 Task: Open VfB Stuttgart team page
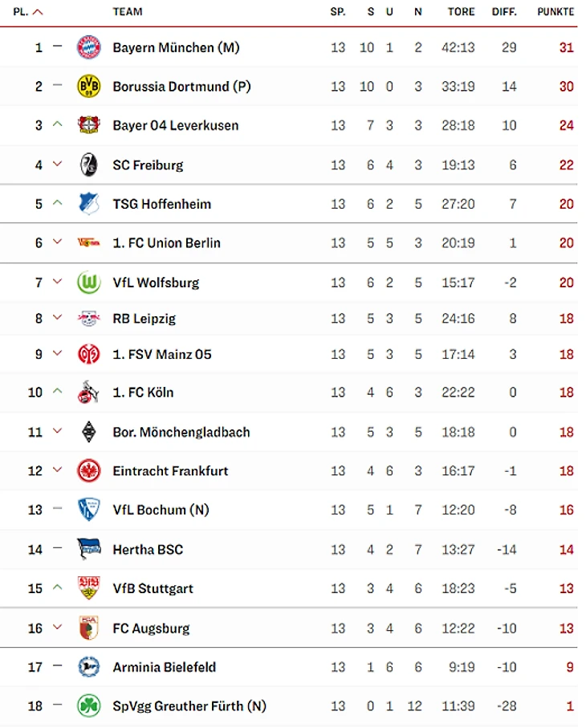pos(153,588)
